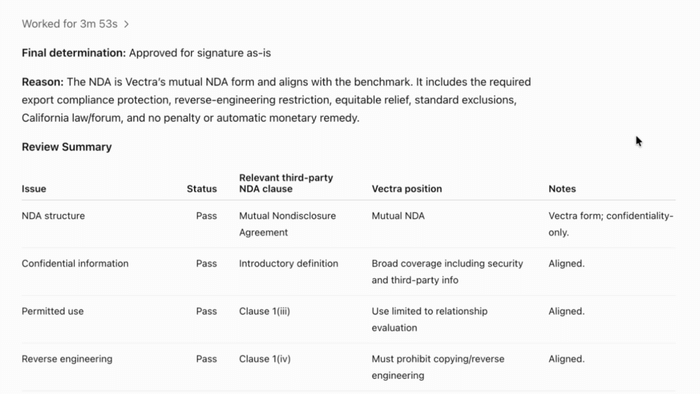Click the 'Vectra position' column header
700x394 pixels.
[x=407, y=189]
